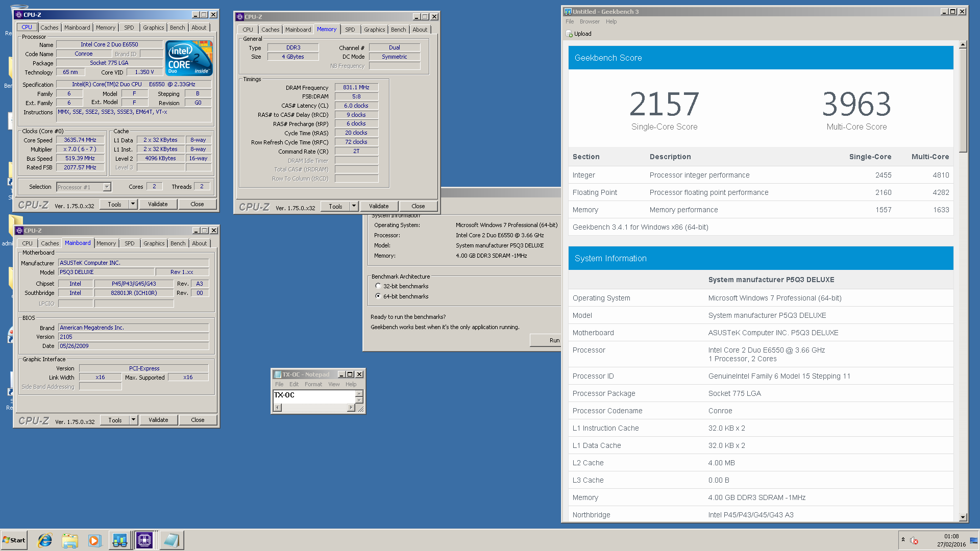
Task: Click Geekbench scrollbar down arrow
Action: [963, 517]
